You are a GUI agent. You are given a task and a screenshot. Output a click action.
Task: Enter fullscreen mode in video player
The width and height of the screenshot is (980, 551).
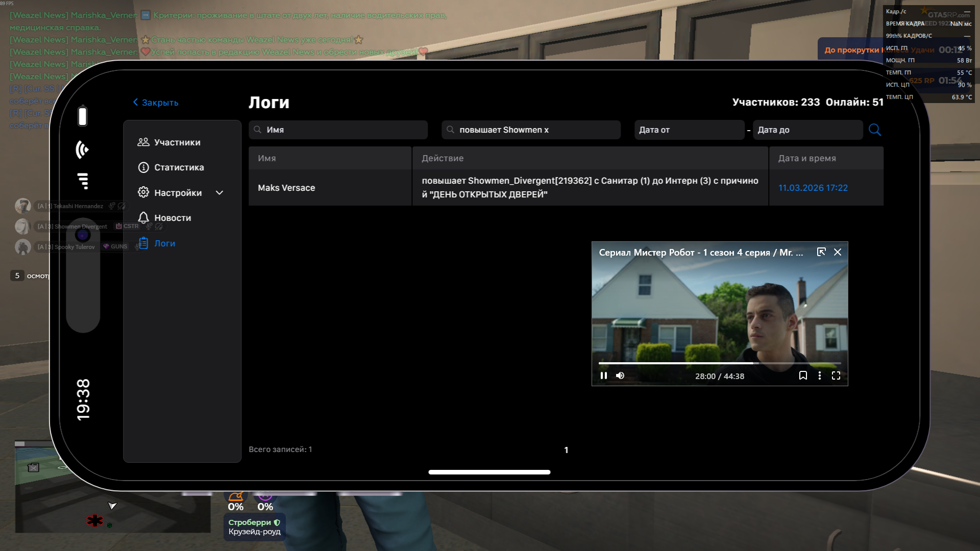coord(836,376)
